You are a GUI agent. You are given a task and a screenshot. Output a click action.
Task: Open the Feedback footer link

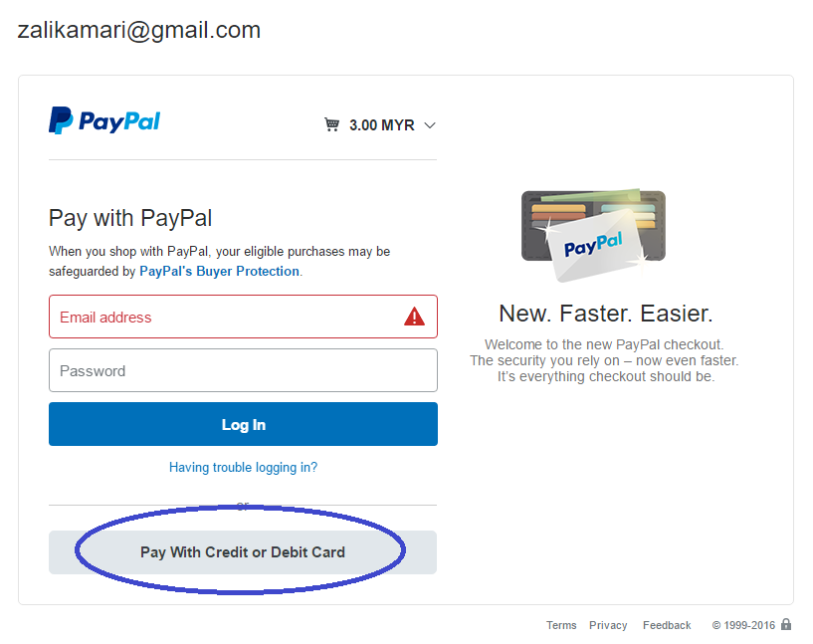[667, 625]
